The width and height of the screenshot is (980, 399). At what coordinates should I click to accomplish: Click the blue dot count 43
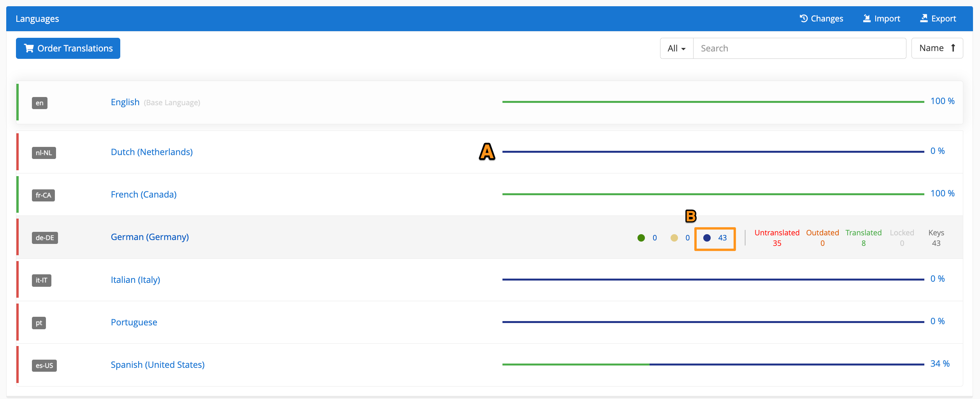(x=715, y=238)
